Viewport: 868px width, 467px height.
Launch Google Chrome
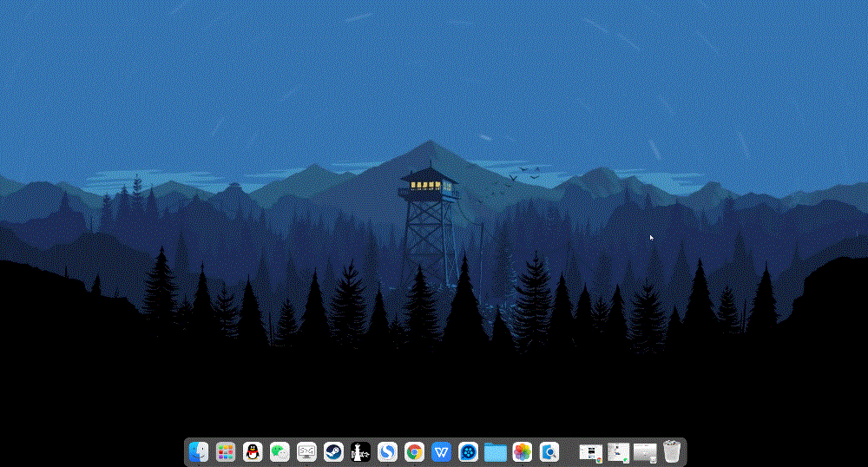coord(414,452)
